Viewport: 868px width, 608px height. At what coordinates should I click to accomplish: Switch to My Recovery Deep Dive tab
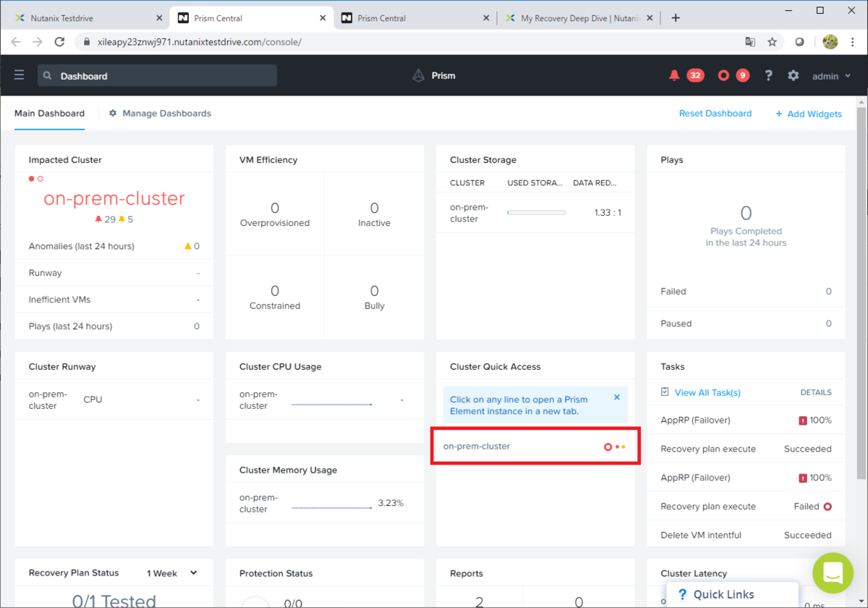pyautogui.click(x=579, y=18)
